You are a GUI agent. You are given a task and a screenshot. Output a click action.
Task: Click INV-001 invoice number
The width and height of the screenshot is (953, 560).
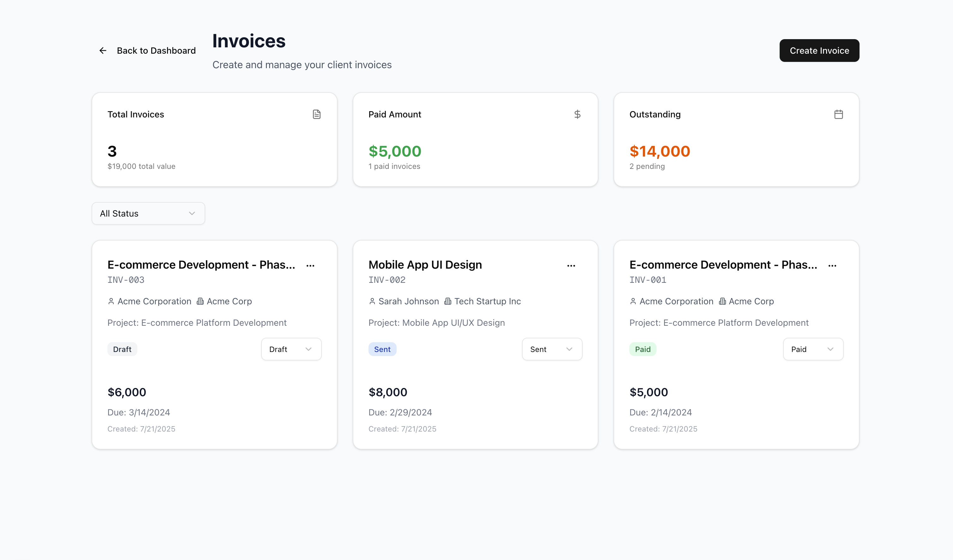pos(648,280)
